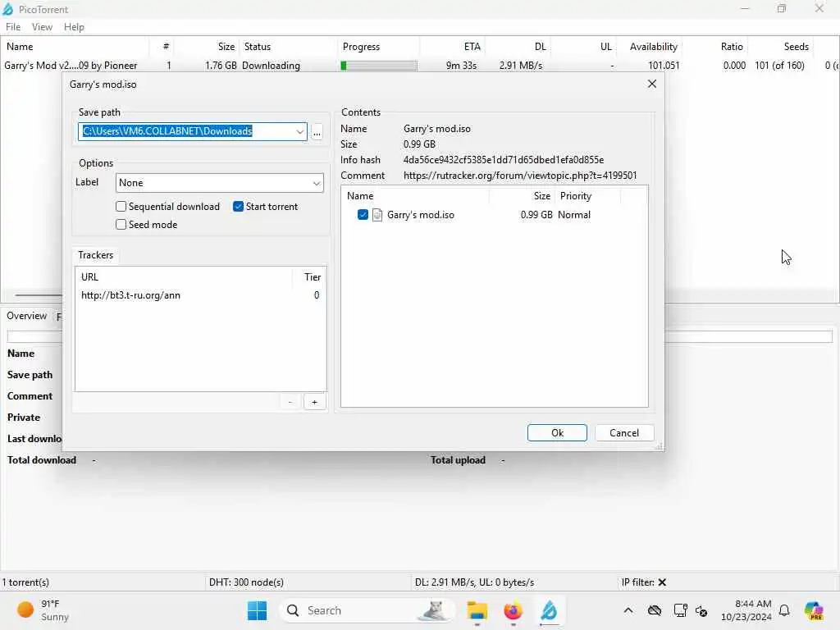
Task: Show hidden system tray icons
Action: [x=628, y=610]
